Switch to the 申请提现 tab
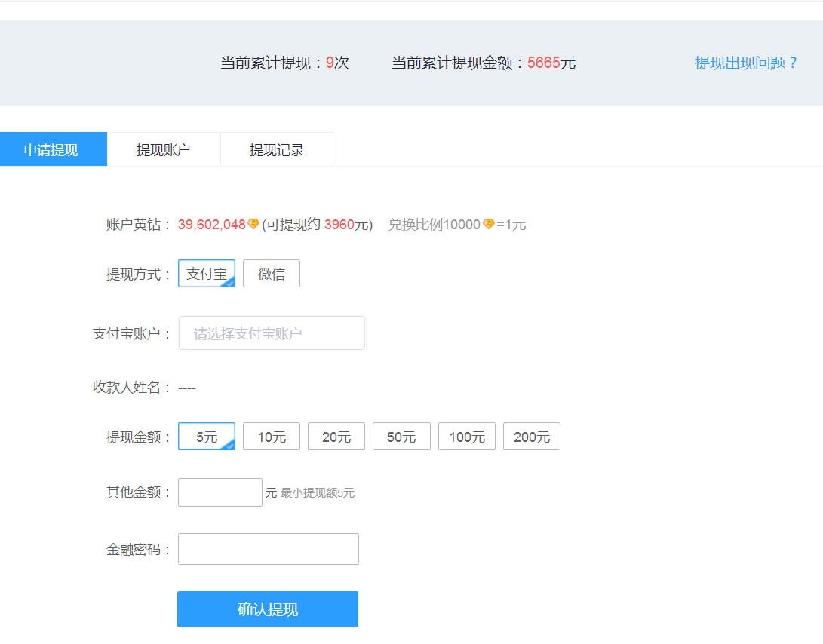This screenshot has height=644, width=823. coord(51,149)
